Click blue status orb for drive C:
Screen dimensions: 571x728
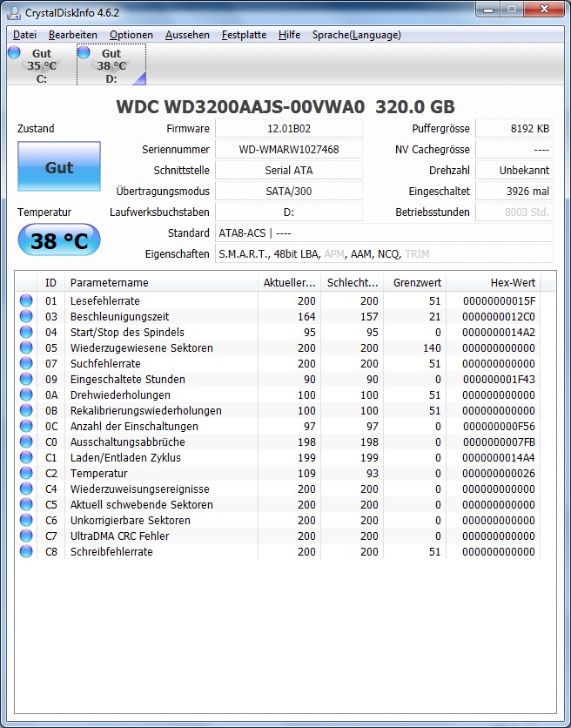(14, 52)
